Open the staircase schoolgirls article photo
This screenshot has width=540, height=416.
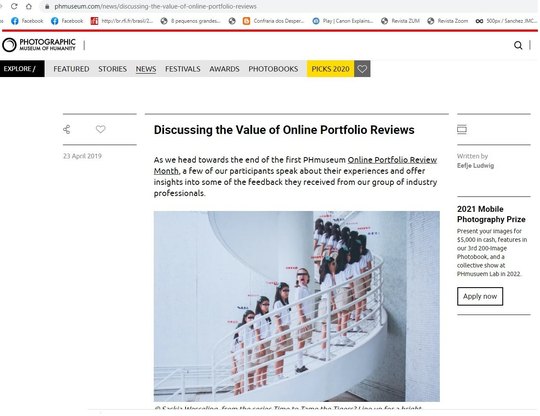click(x=297, y=306)
